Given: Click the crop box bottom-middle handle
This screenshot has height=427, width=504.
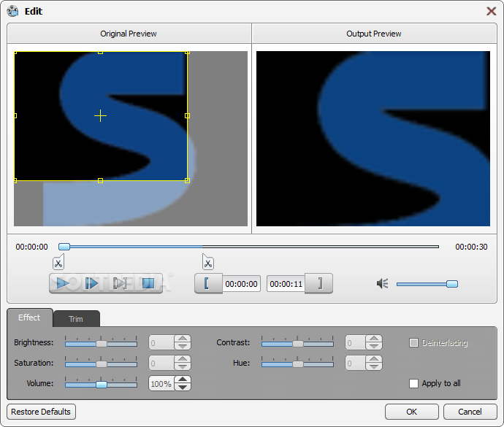Looking at the screenshot, I should [x=100, y=181].
